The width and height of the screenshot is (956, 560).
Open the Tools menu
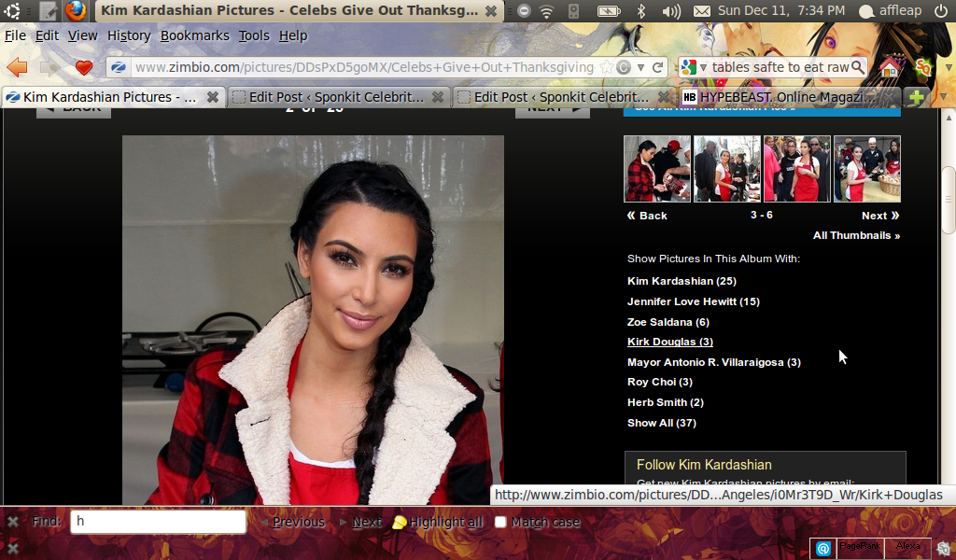(254, 36)
